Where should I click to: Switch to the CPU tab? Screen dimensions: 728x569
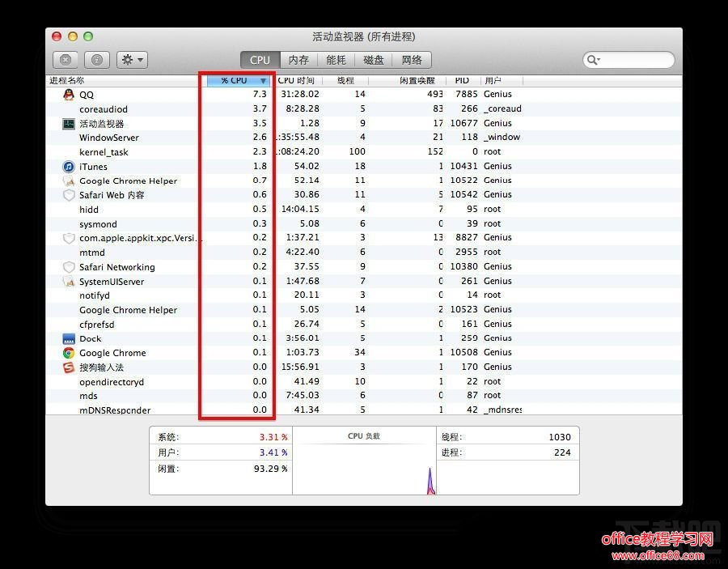point(260,60)
